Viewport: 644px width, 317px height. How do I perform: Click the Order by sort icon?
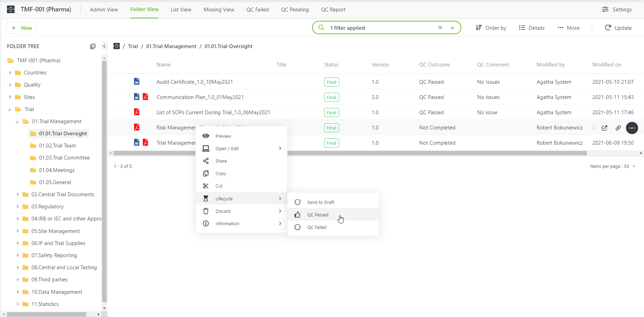click(x=479, y=28)
